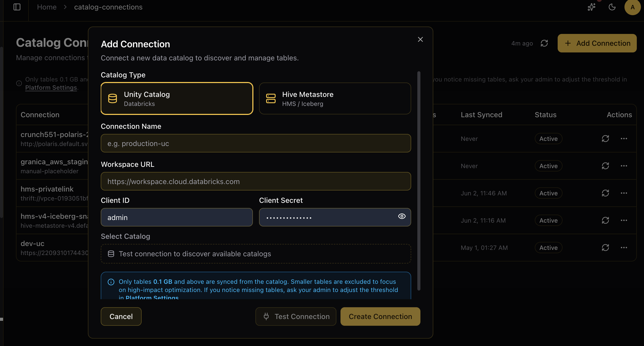Viewport: 644px width, 346px height.
Task: Click the Status column header
Action: 546,115
